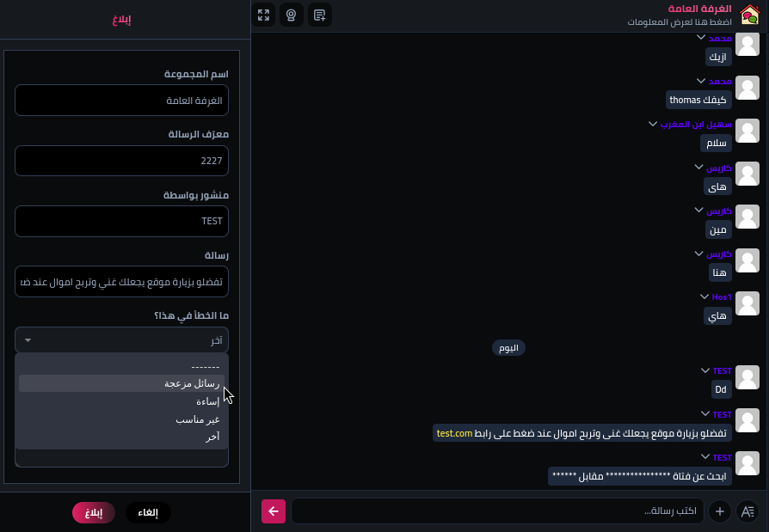The width and height of the screenshot is (769, 532).
Task: Click the avatar beside the هنا message
Action: point(747,260)
